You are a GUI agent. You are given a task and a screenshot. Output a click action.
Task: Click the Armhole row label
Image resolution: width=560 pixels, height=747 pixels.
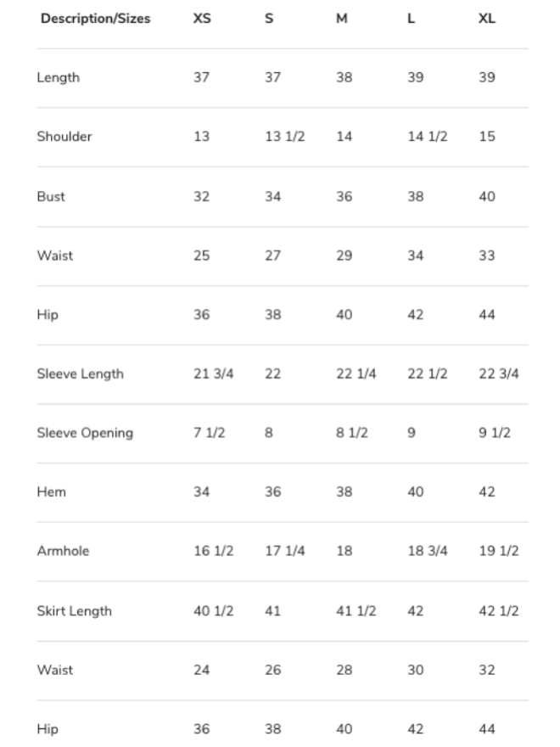click(x=62, y=551)
